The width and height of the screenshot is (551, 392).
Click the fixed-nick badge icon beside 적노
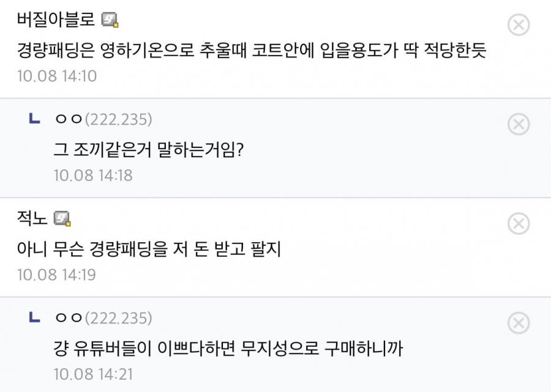click(x=62, y=218)
